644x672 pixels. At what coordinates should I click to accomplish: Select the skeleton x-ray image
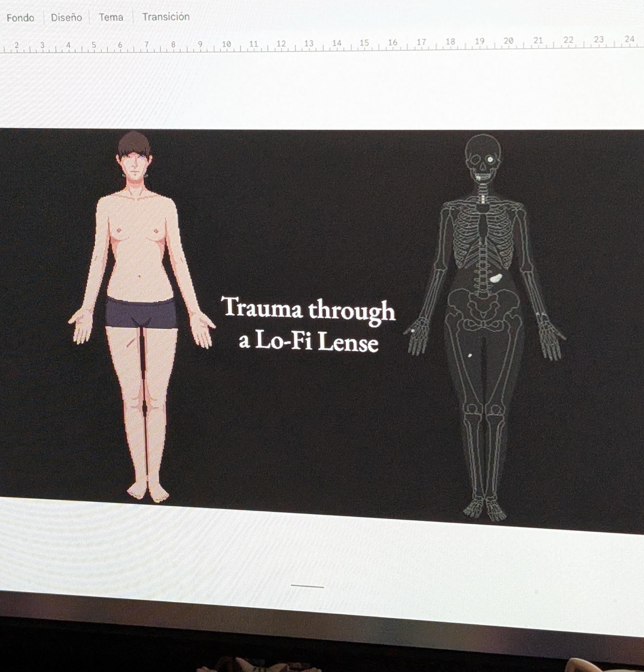(x=484, y=326)
